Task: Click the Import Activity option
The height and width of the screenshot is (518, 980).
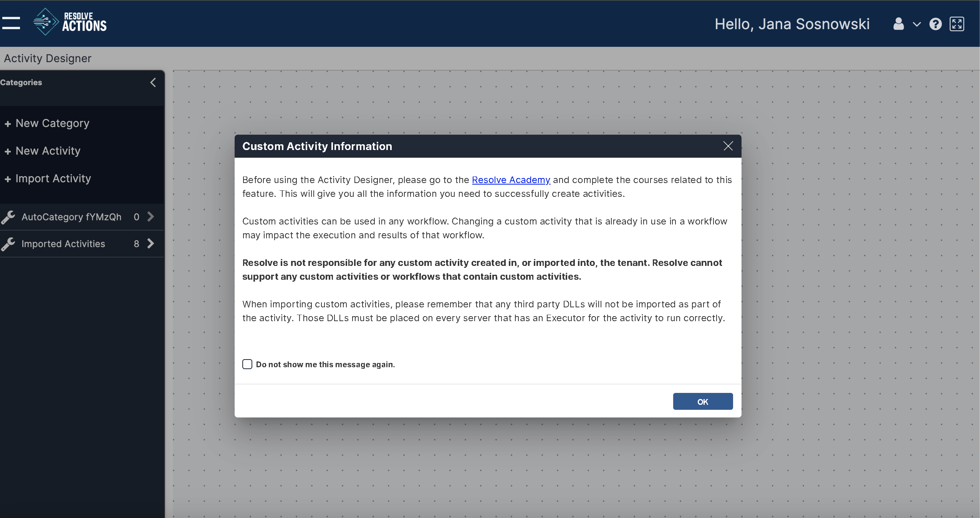Action: (53, 178)
